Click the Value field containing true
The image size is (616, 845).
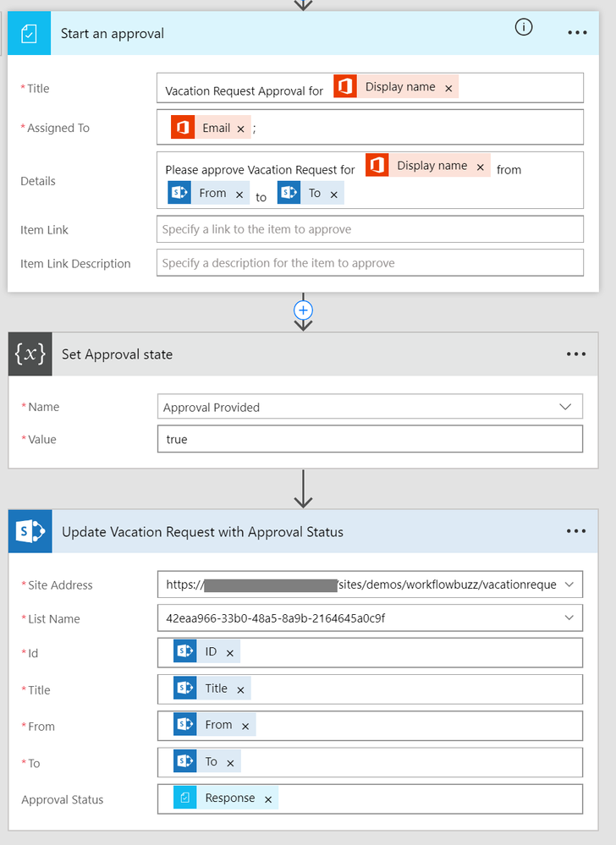[370, 439]
